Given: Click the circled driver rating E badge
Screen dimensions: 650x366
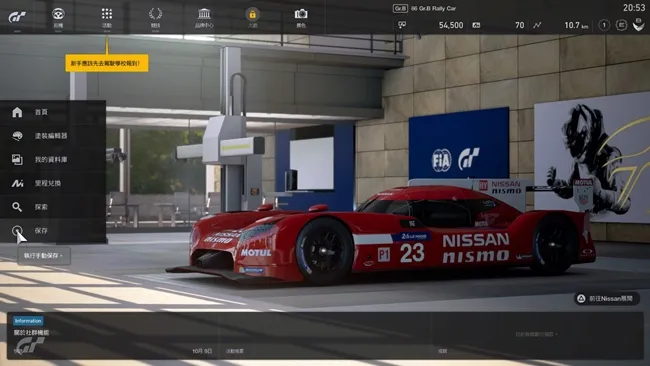Looking at the screenshot, I should [621, 25].
